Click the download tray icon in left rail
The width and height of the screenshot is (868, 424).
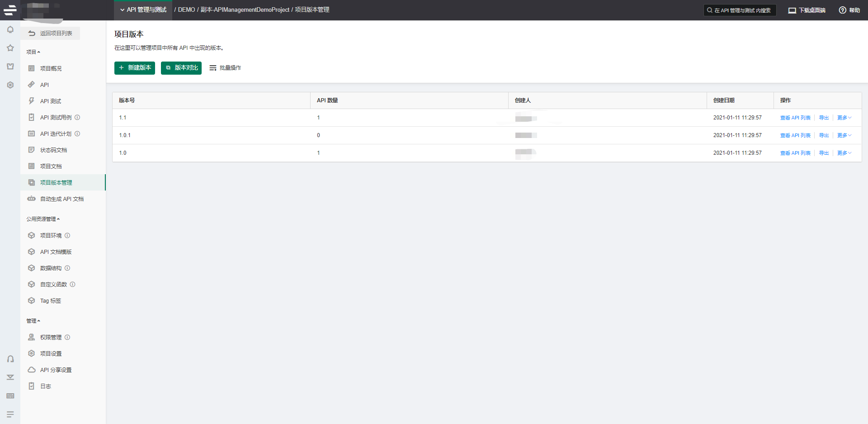click(x=10, y=377)
